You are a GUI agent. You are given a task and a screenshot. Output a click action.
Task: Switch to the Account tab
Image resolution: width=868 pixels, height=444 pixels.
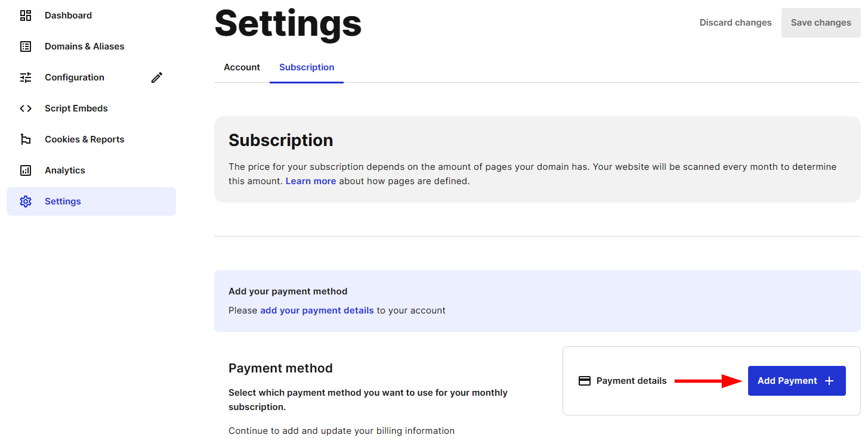click(242, 67)
